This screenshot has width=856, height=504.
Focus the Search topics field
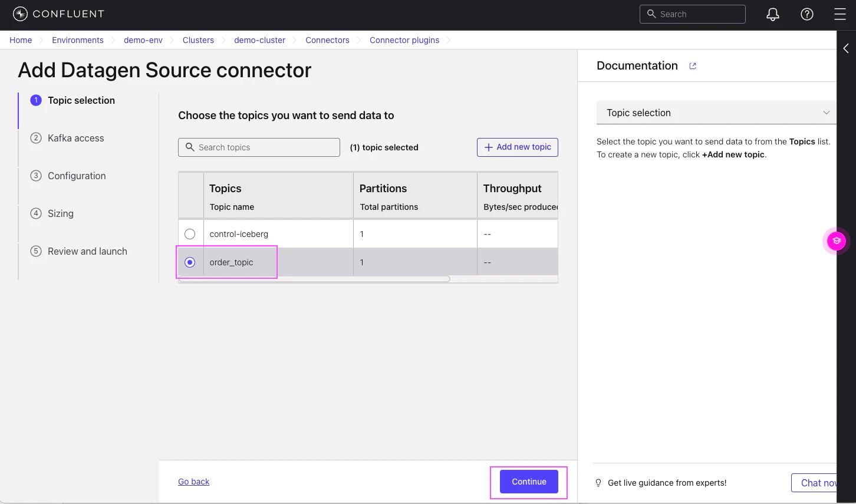coord(259,147)
